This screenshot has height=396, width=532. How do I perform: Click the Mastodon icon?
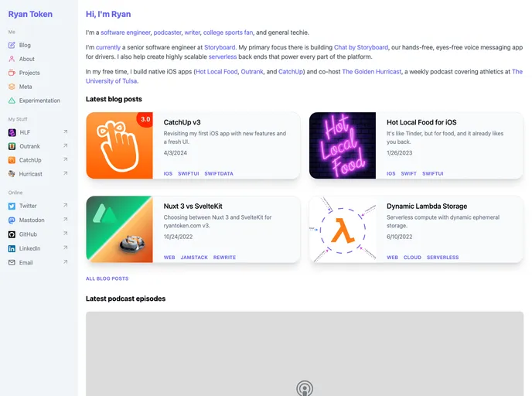[12, 220]
